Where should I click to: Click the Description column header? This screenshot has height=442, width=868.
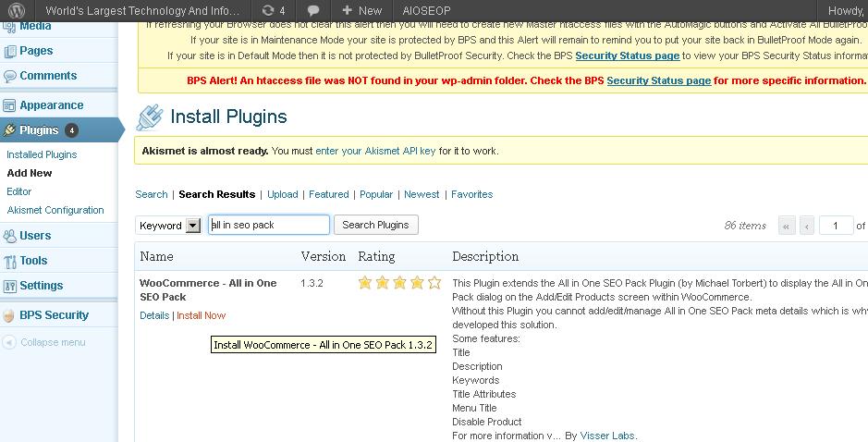coord(485,256)
